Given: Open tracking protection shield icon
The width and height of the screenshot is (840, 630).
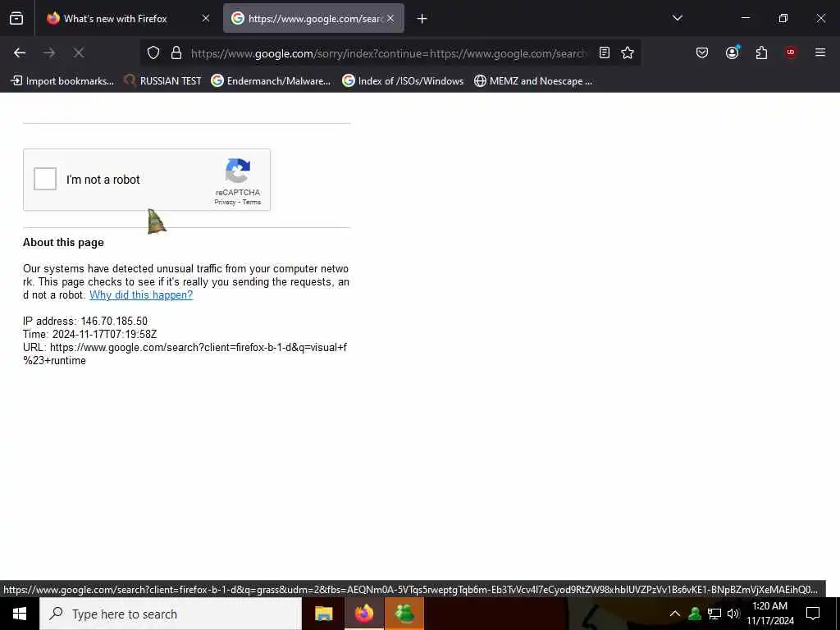Looking at the screenshot, I should [x=153, y=53].
